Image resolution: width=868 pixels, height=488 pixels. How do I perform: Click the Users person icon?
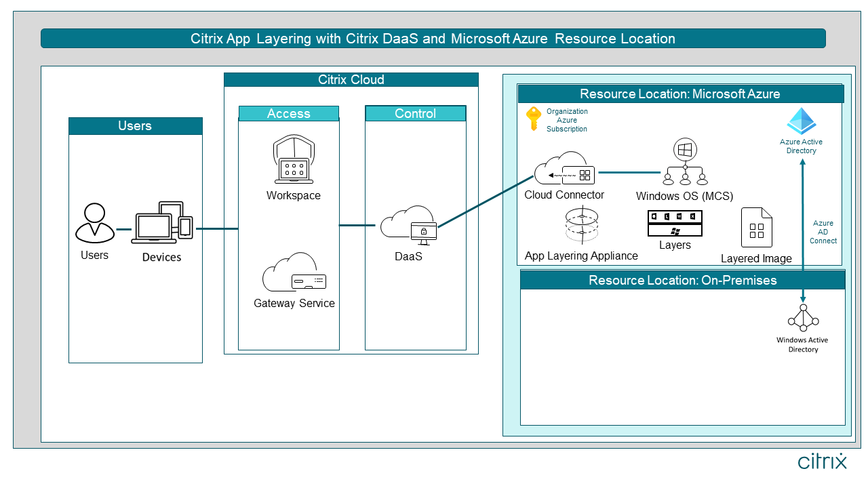pos(95,224)
